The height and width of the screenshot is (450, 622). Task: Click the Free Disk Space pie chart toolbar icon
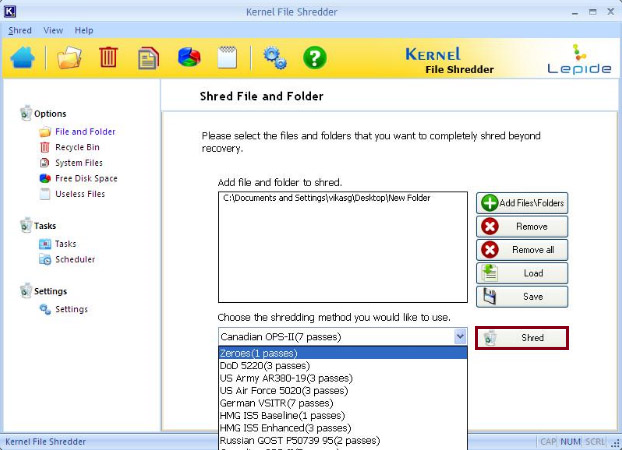point(189,57)
